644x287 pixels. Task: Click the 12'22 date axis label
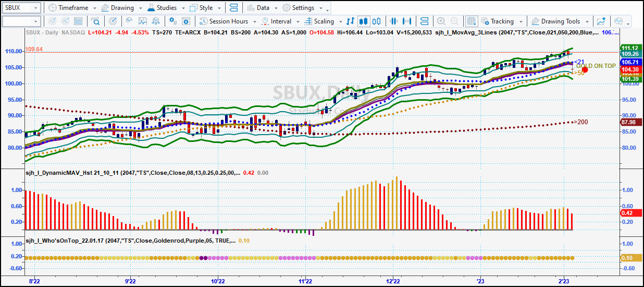pyautogui.click(x=392, y=281)
